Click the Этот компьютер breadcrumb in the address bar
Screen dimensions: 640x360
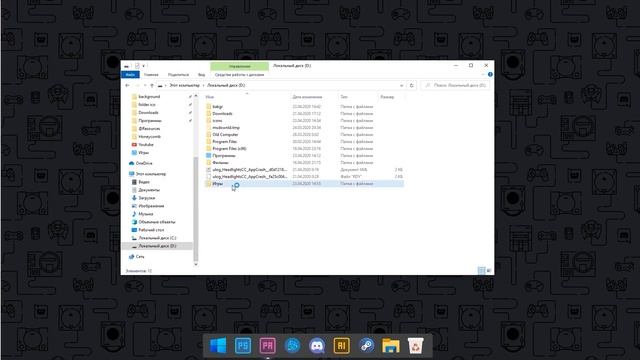184,85
